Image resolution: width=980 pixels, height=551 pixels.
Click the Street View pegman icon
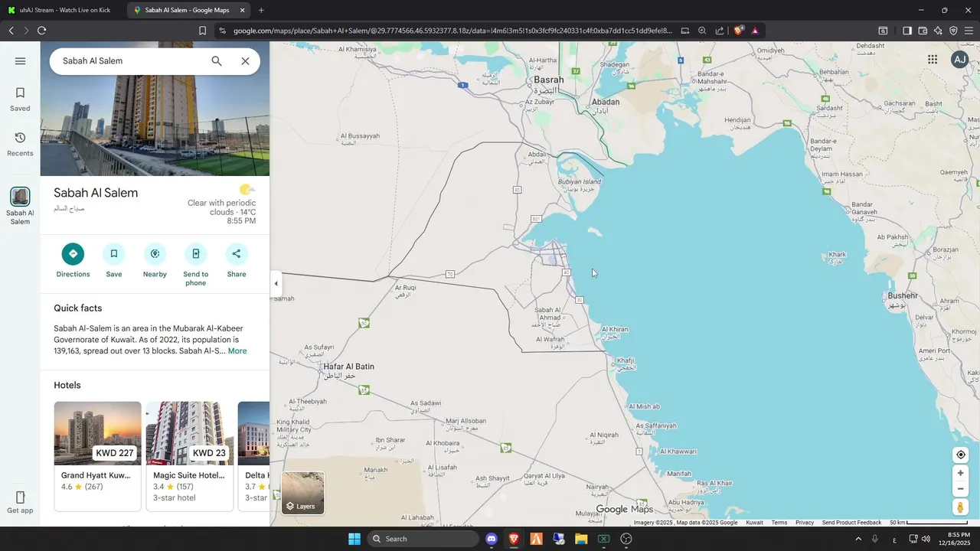coord(960,507)
